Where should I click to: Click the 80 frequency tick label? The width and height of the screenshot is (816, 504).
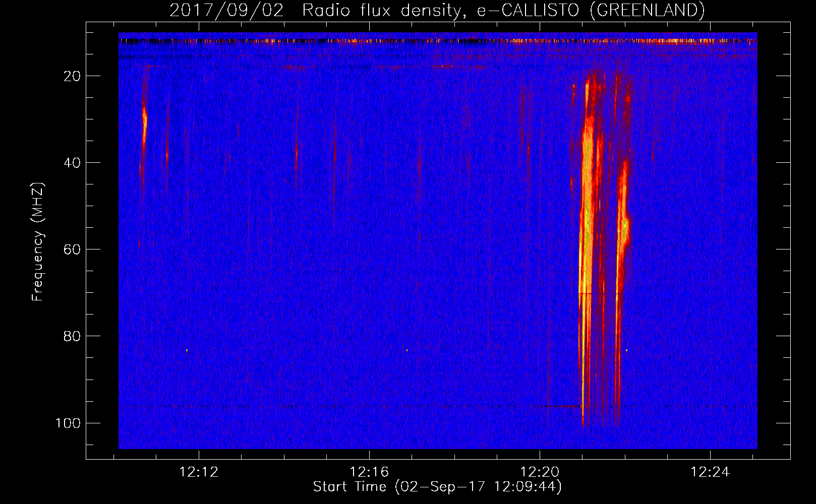[72, 336]
